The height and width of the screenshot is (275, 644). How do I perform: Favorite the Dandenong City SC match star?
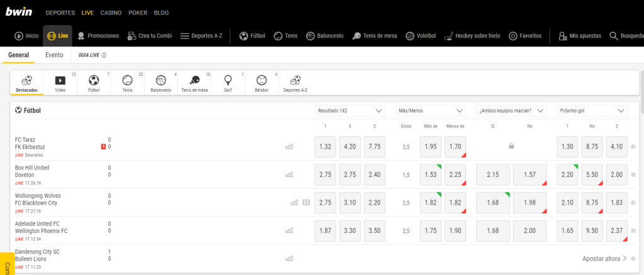coord(633,258)
